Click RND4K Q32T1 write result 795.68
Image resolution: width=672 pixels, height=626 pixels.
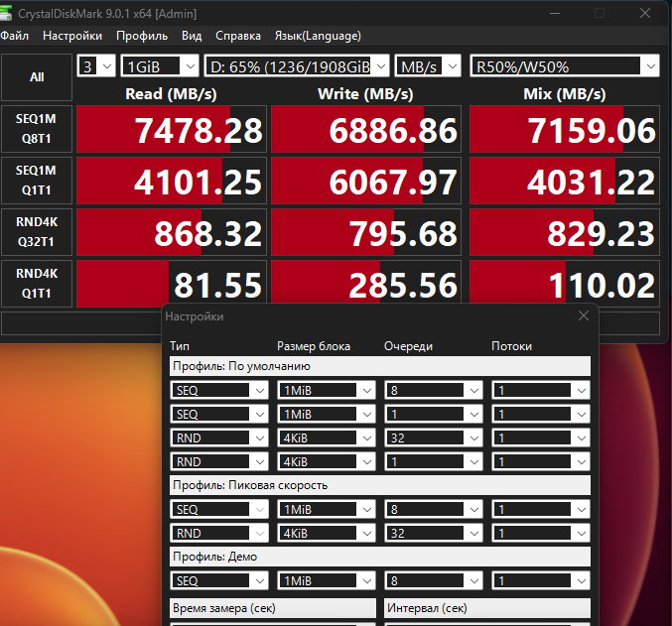coord(366,232)
